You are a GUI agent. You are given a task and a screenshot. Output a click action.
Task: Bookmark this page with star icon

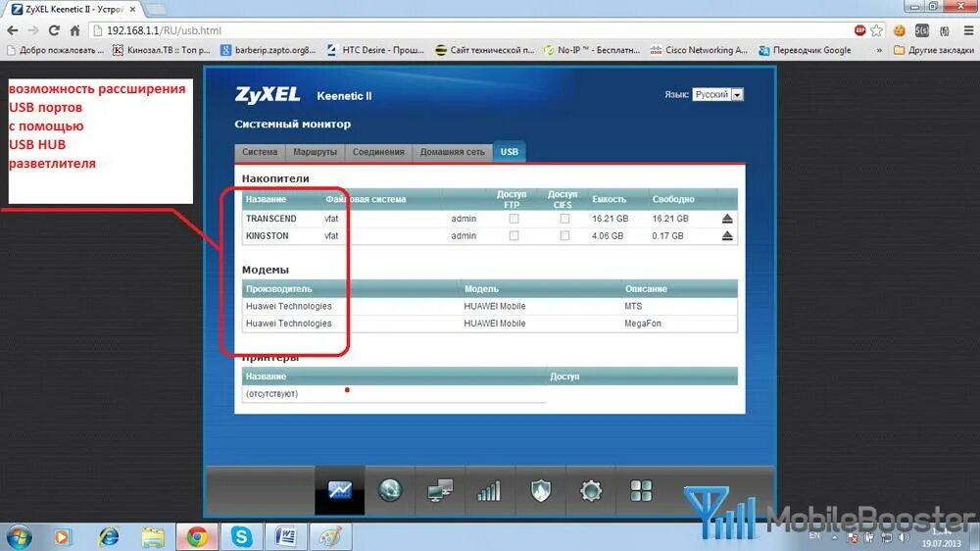coord(877,30)
